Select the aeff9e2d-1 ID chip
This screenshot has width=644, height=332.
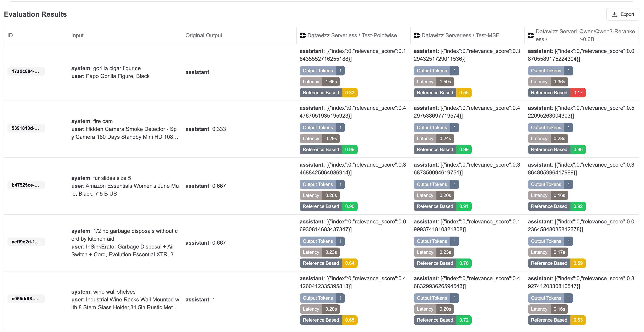tap(26, 242)
